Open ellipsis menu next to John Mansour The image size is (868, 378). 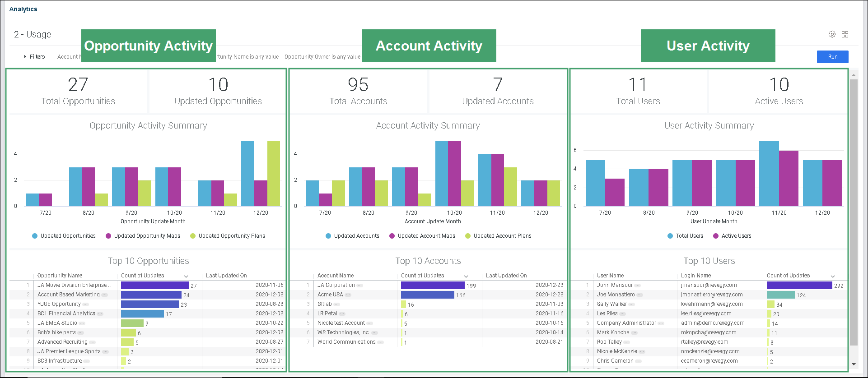pyautogui.click(x=638, y=286)
